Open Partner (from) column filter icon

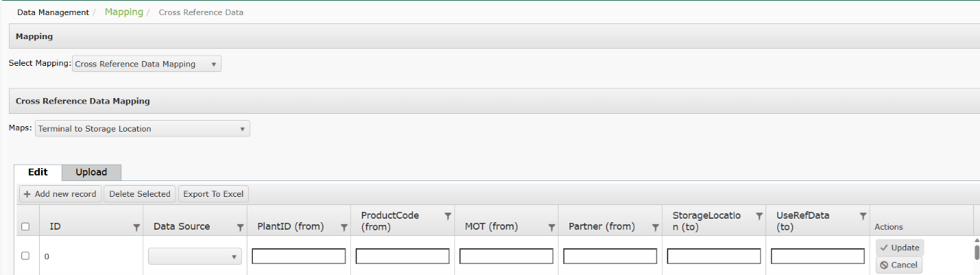coord(655,227)
